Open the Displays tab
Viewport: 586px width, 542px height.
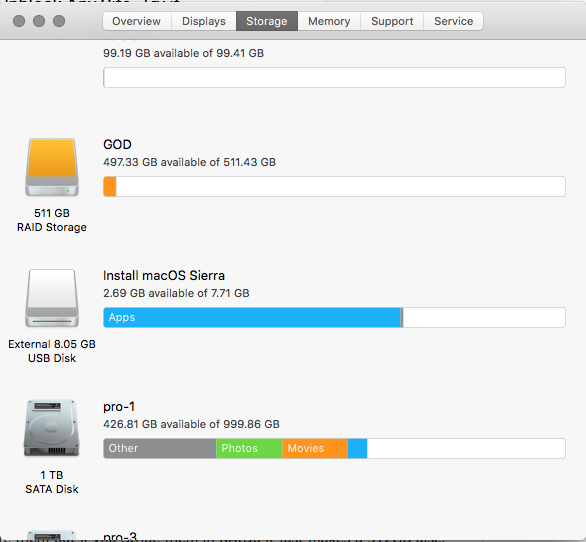point(204,21)
